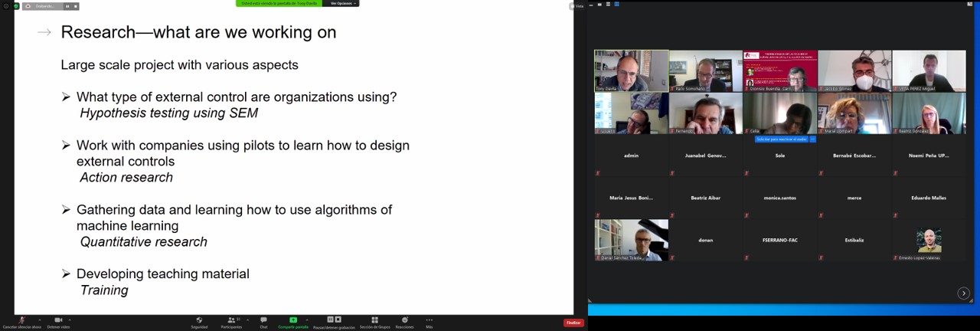Select Tony Davila's video thumbnail
The height and width of the screenshot is (331, 980).
[631, 70]
